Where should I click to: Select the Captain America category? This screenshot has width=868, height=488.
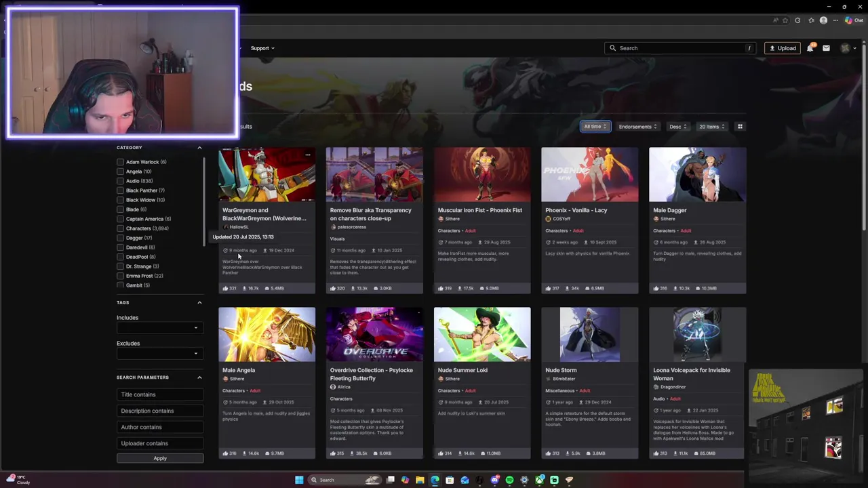[121, 219]
